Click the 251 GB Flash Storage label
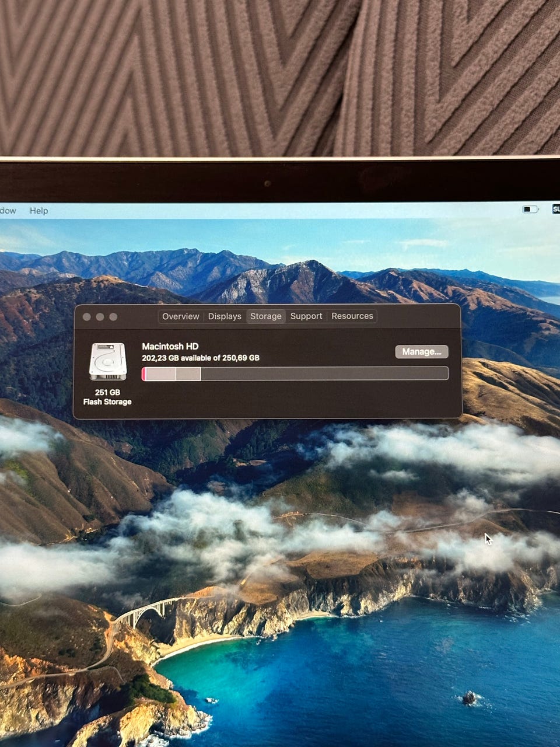This screenshot has width=560, height=747. click(x=107, y=397)
